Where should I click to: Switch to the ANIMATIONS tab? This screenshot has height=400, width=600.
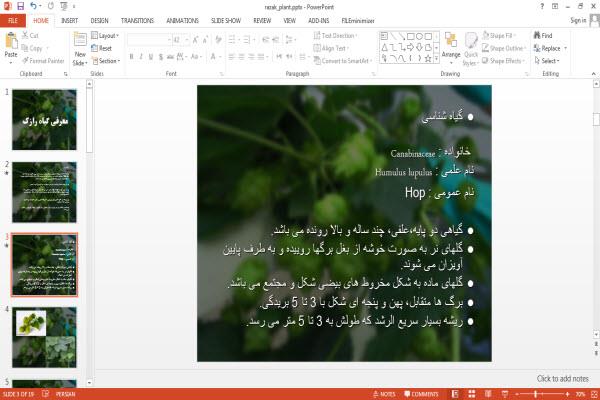182,21
